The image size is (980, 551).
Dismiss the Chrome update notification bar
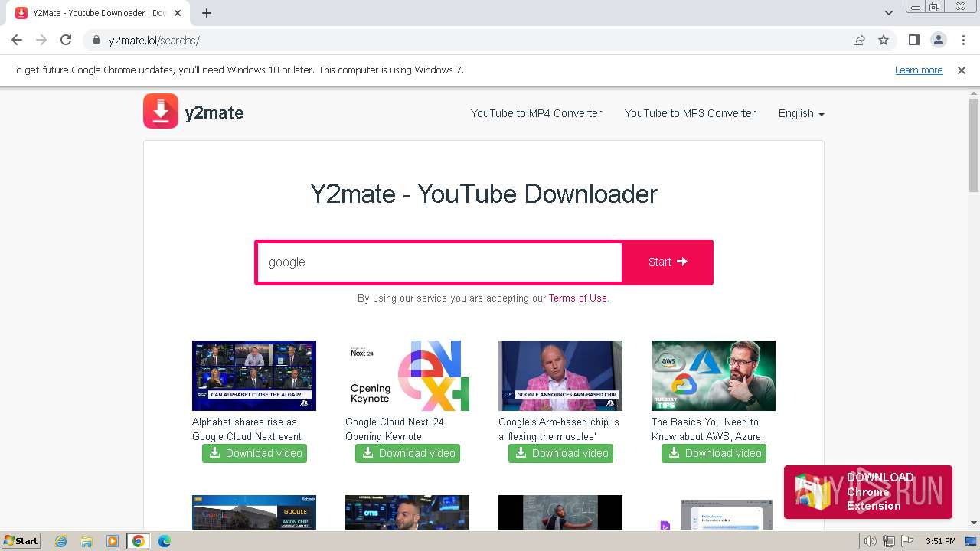pos(962,70)
